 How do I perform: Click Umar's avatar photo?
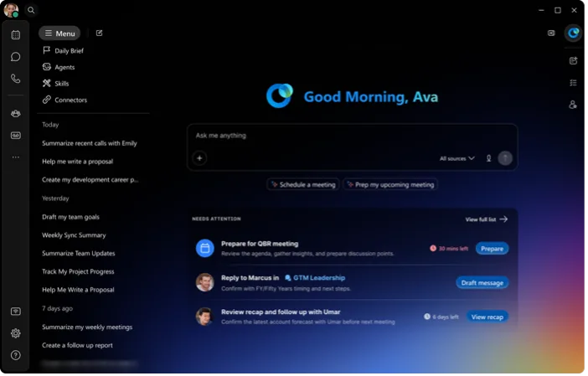point(205,317)
